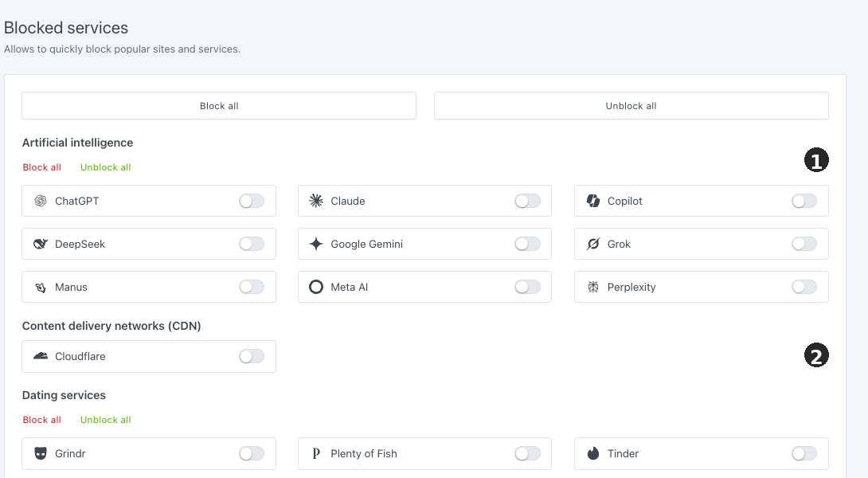Click the Perplexity label text
This screenshot has width=868, height=478.
(631, 288)
